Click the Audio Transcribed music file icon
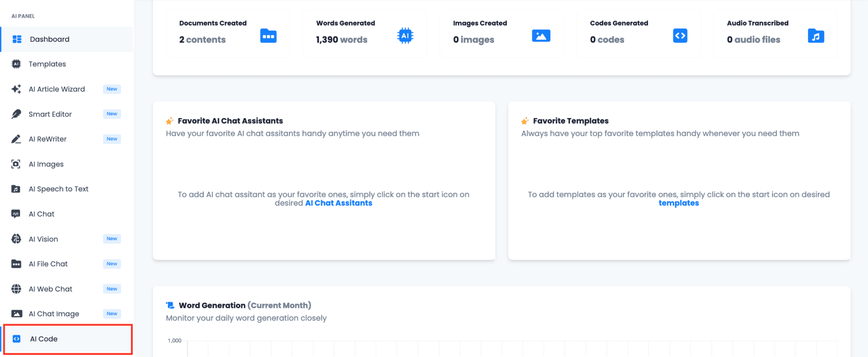 point(816,36)
